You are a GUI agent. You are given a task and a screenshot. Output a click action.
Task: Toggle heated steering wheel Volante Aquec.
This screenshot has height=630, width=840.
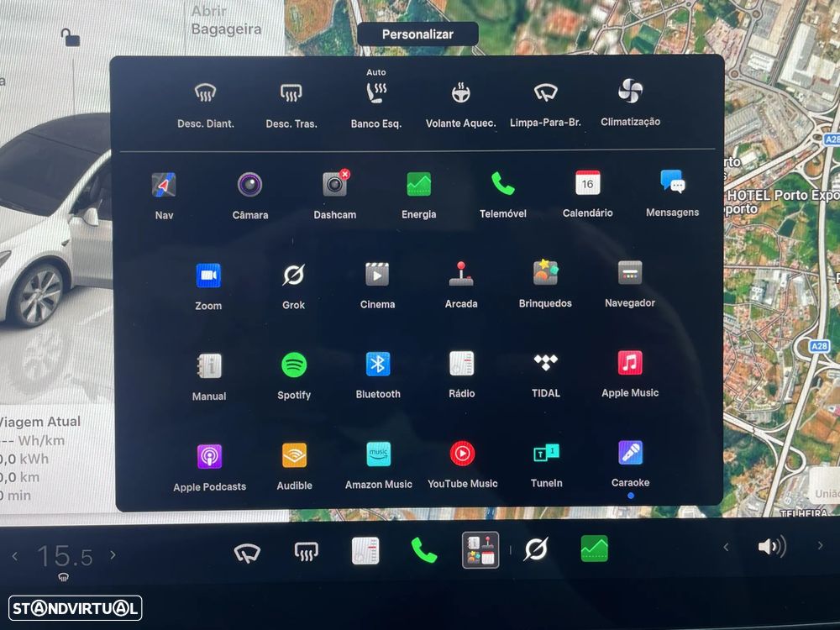pos(460,105)
